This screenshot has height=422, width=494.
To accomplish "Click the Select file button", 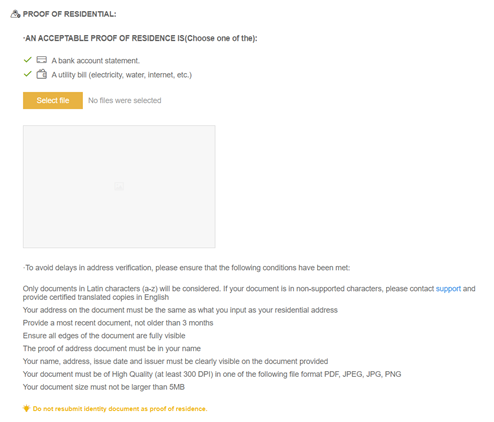I will [53, 100].
